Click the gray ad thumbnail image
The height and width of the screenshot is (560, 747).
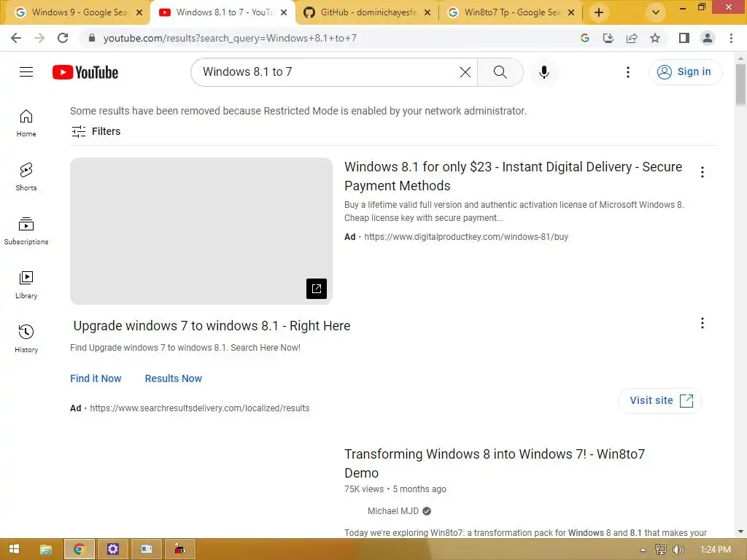coord(201,231)
